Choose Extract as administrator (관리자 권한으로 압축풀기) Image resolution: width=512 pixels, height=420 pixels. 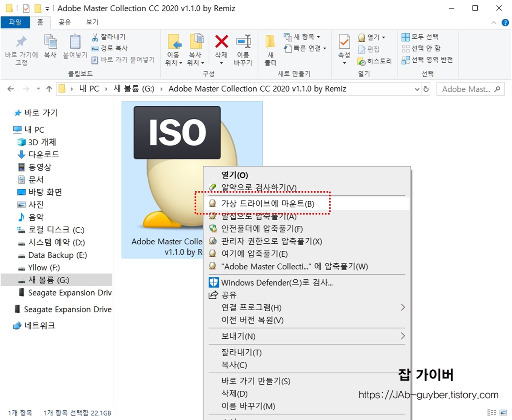click(307, 241)
